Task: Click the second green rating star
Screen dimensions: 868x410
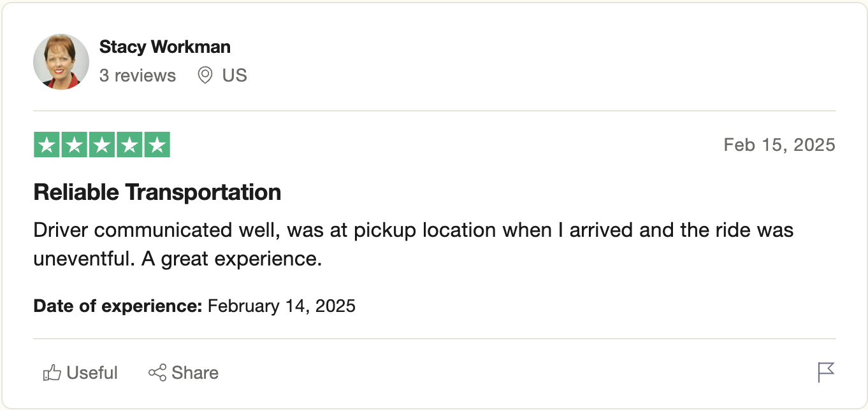Action: 74,145
